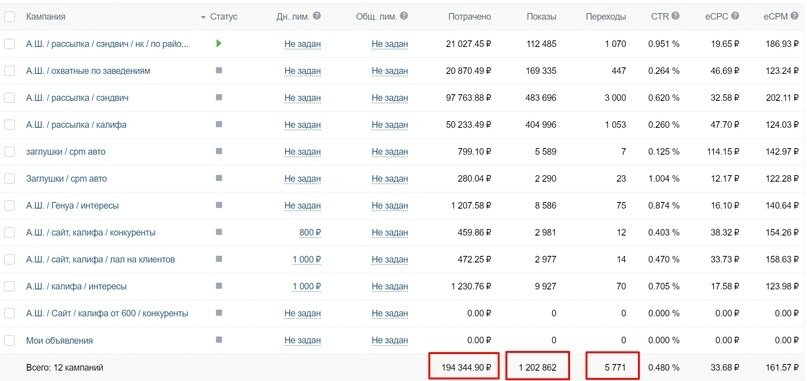Click the question mark beside eCPC header
This screenshot has height=381, width=807.
pyautogui.click(x=735, y=16)
